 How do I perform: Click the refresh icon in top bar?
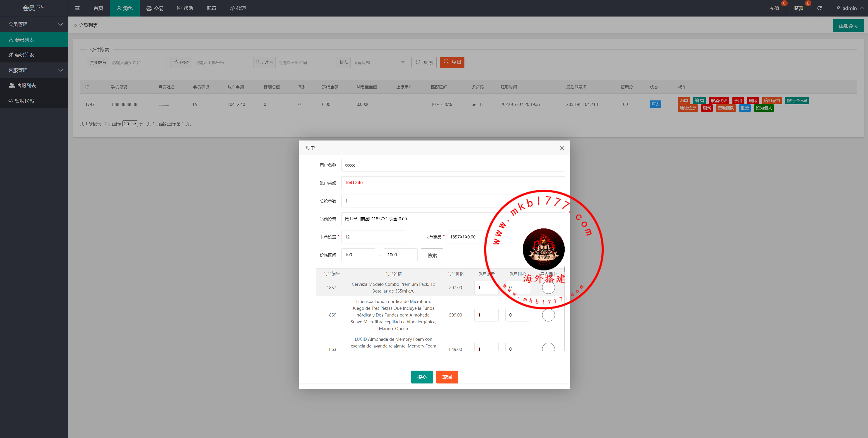point(819,8)
